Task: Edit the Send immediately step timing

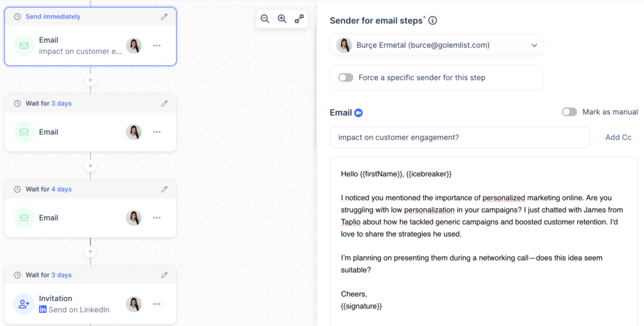Action: [164, 17]
